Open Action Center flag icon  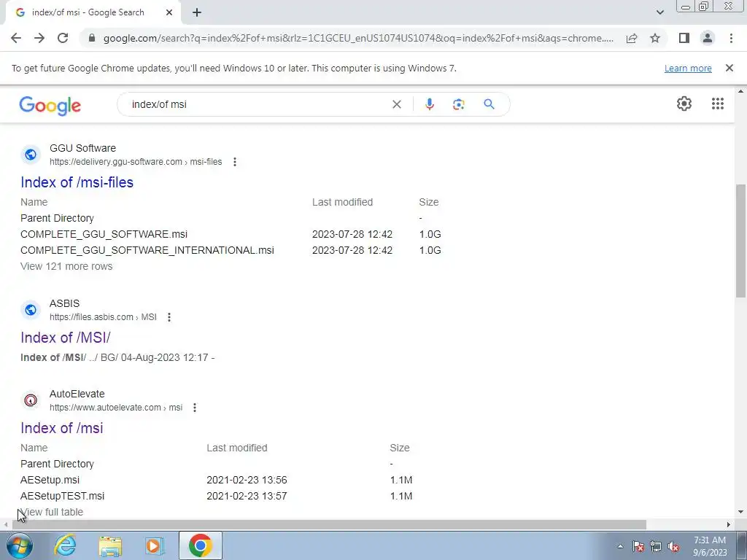click(x=638, y=546)
